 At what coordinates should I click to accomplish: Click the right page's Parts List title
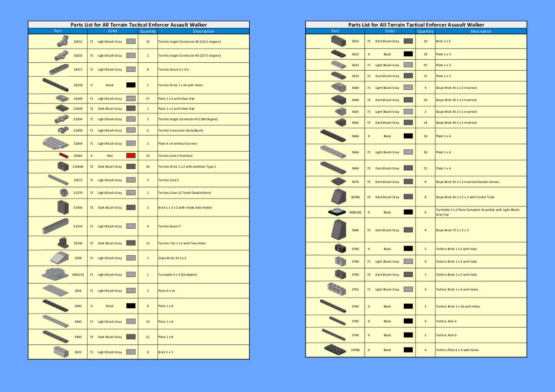(x=416, y=25)
